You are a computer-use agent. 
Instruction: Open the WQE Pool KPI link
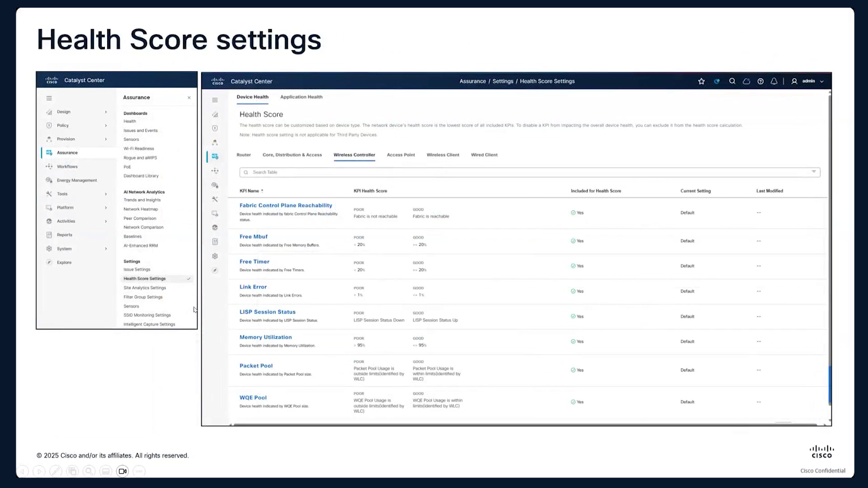coord(253,398)
